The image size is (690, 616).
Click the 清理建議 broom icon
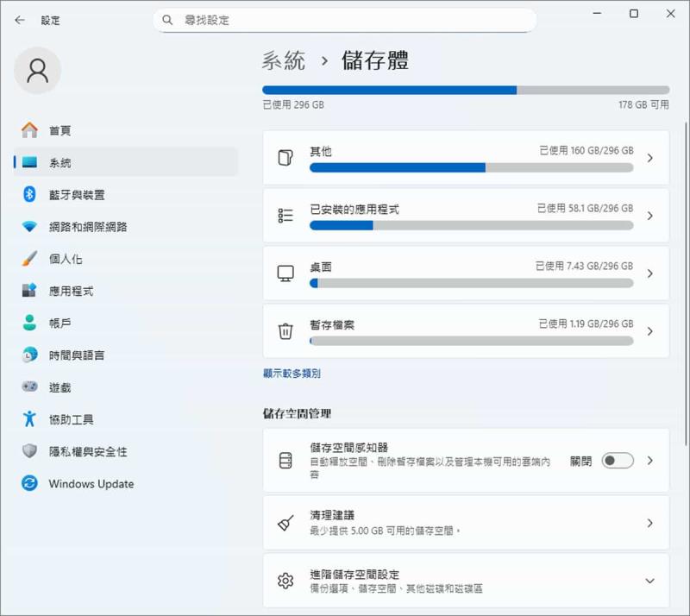coord(285,523)
